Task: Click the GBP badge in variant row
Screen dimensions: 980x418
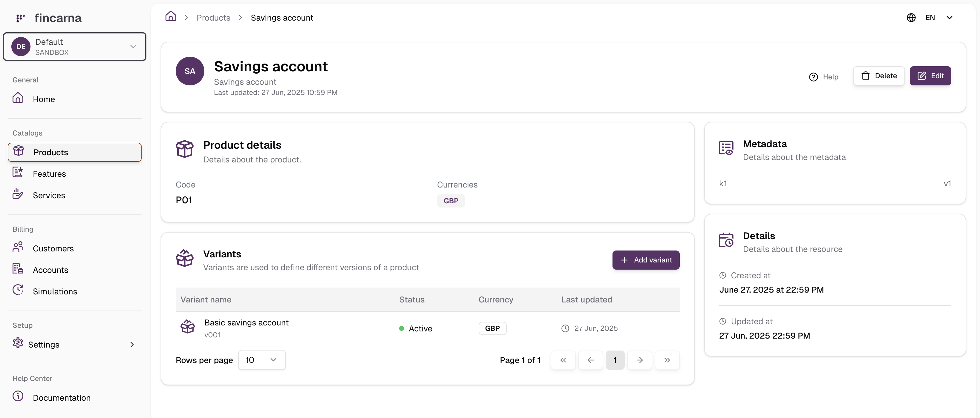Action: (x=492, y=328)
